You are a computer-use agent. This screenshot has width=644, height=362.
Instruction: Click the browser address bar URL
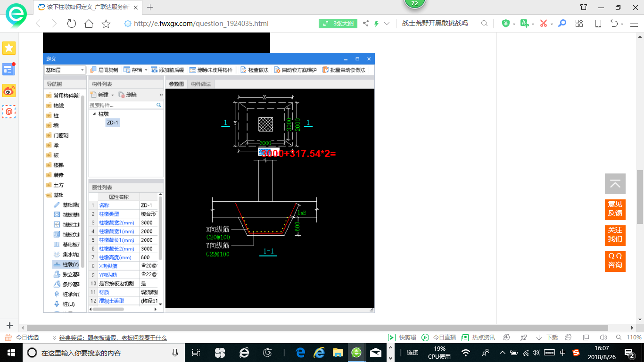pos(201,24)
